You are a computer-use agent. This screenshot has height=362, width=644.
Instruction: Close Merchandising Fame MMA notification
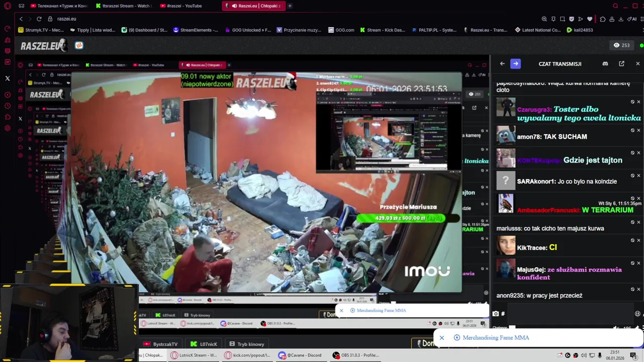coord(442,338)
